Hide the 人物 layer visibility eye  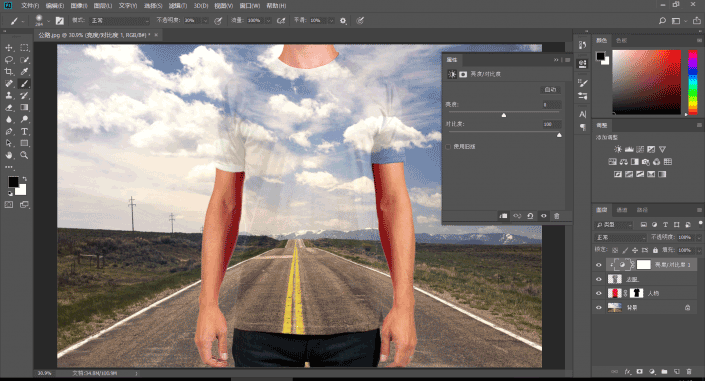click(x=598, y=293)
